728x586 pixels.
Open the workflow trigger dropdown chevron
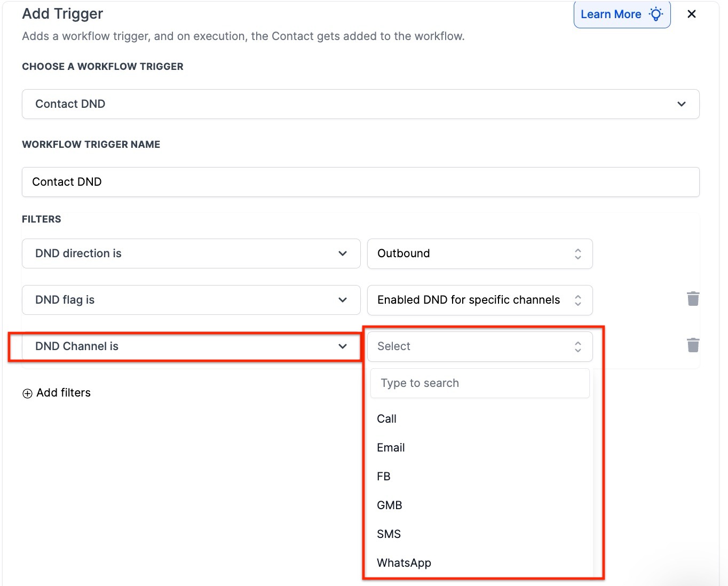pos(681,104)
